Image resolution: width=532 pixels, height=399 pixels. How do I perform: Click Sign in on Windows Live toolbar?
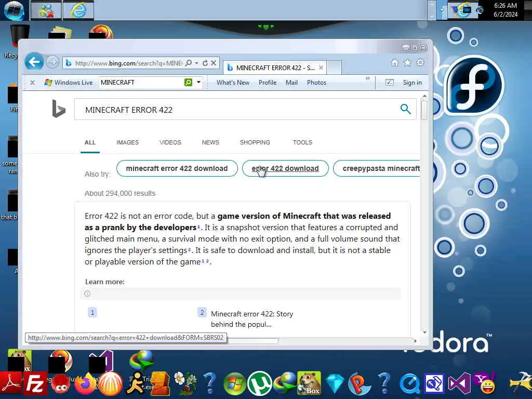point(412,83)
